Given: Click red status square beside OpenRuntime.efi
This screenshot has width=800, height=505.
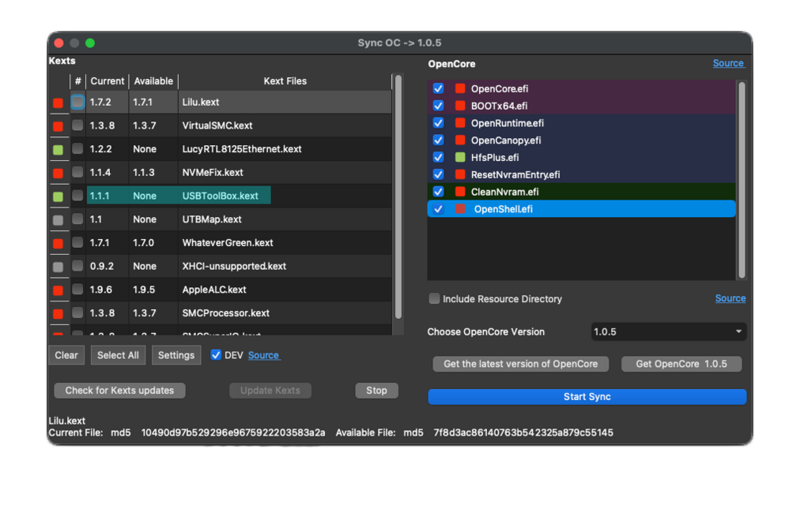Looking at the screenshot, I should [x=460, y=123].
